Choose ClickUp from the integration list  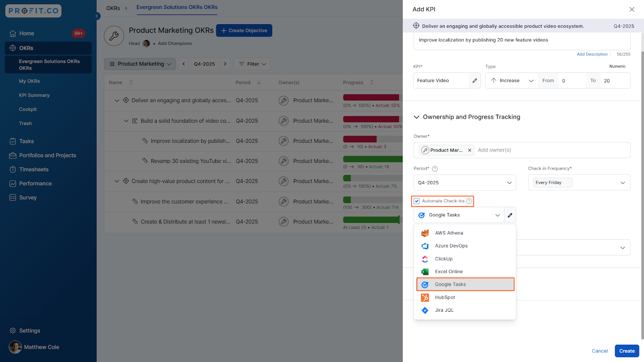point(464,259)
